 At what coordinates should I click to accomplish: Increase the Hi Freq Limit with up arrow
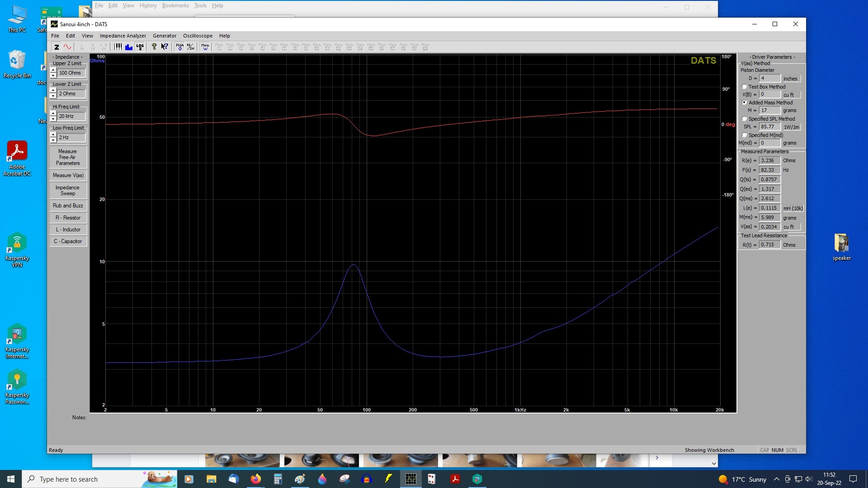[x=53, y=114]
